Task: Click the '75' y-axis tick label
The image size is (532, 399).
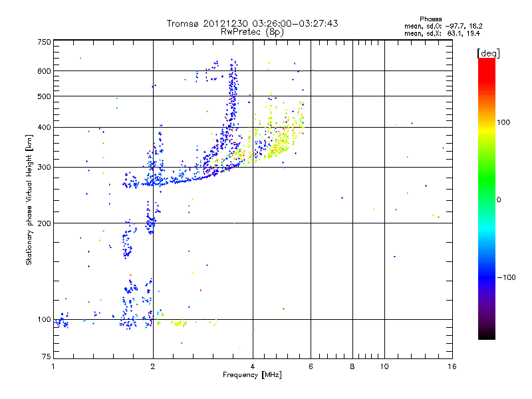Action: tap(47, 356)
